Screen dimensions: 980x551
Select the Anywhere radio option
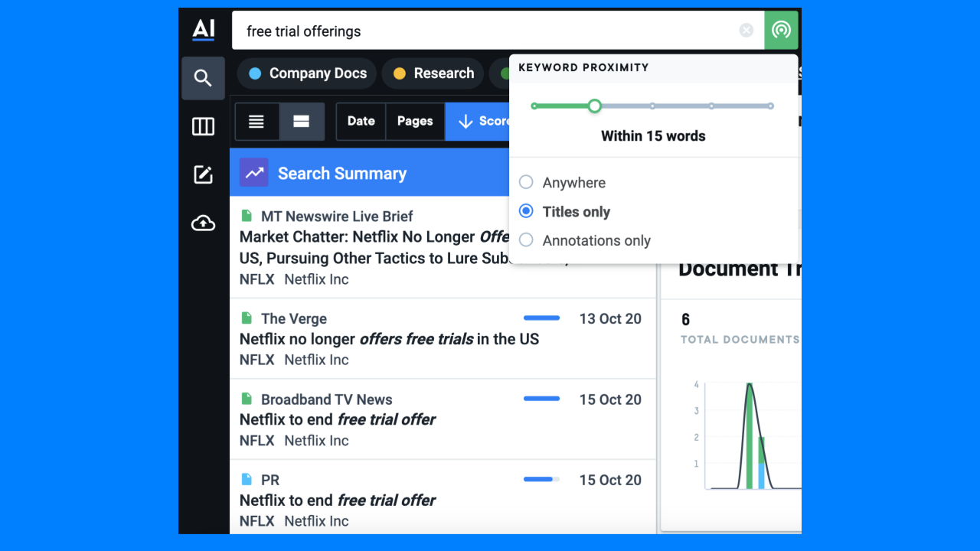click(526, 182)
